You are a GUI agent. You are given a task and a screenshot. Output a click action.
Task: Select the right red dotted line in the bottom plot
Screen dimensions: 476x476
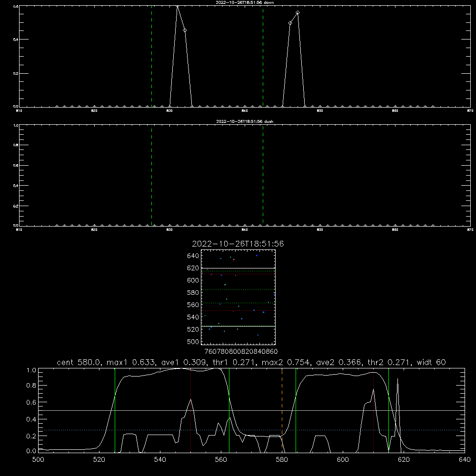(373, 410)
